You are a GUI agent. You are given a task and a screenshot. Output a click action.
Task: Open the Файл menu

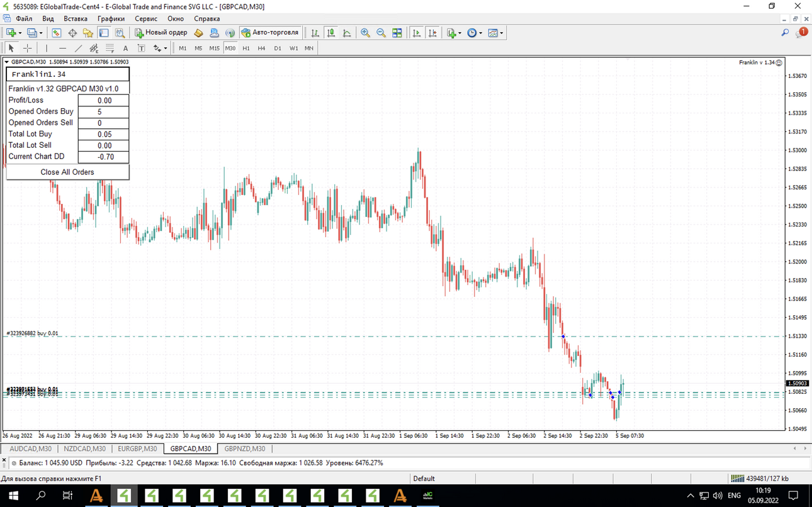(x=24, y=19)
